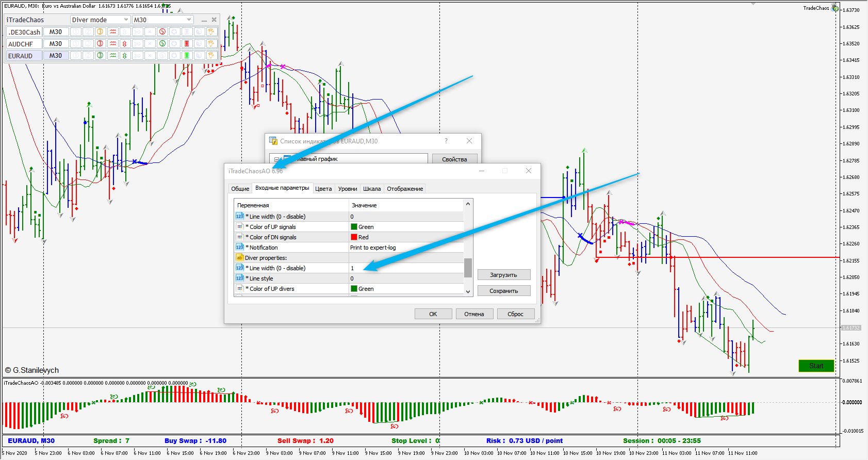Click the red wave icon in the AUDCHF row
This screenshot has height=460, width=868.
coord(113,43)
